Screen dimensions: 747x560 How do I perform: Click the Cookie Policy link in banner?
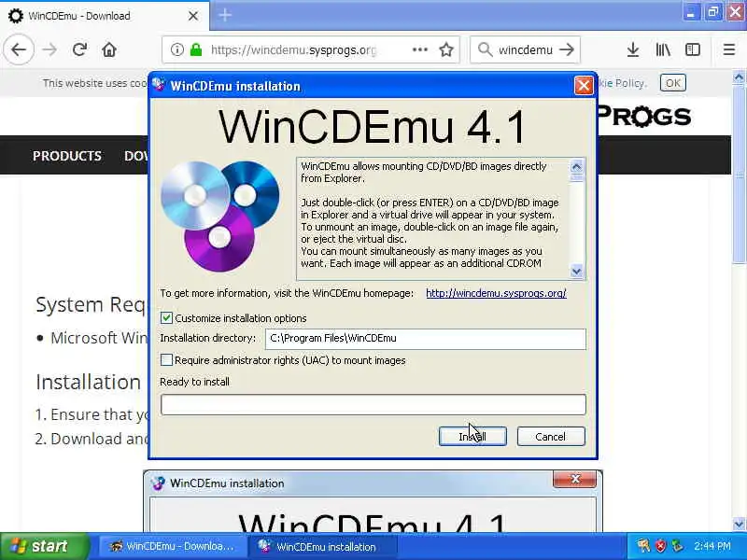623,83
